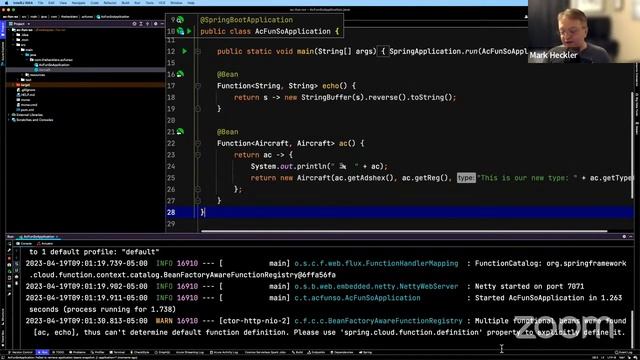Click line number 28 in gutter

coord(171,212)
